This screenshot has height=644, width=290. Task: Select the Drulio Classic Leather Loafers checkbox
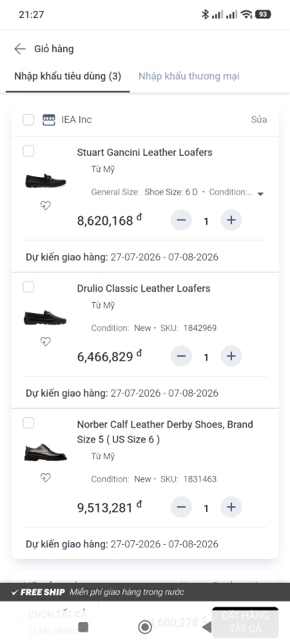28,287
